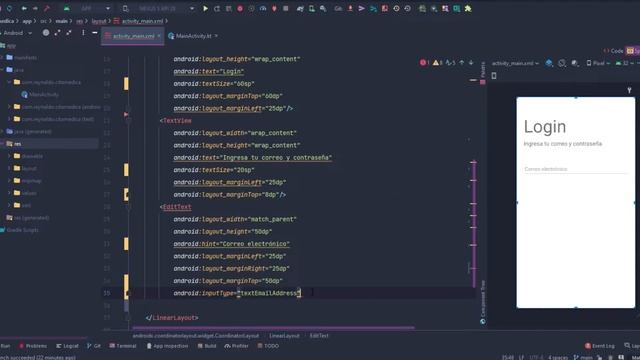
Task: Expand the layout folder in project tree
Action: tap(9, 168)
